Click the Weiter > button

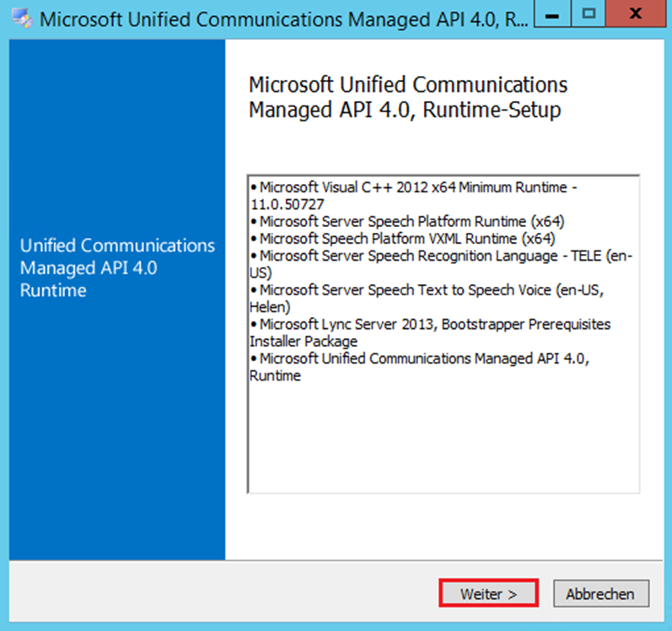click(488, 594)
